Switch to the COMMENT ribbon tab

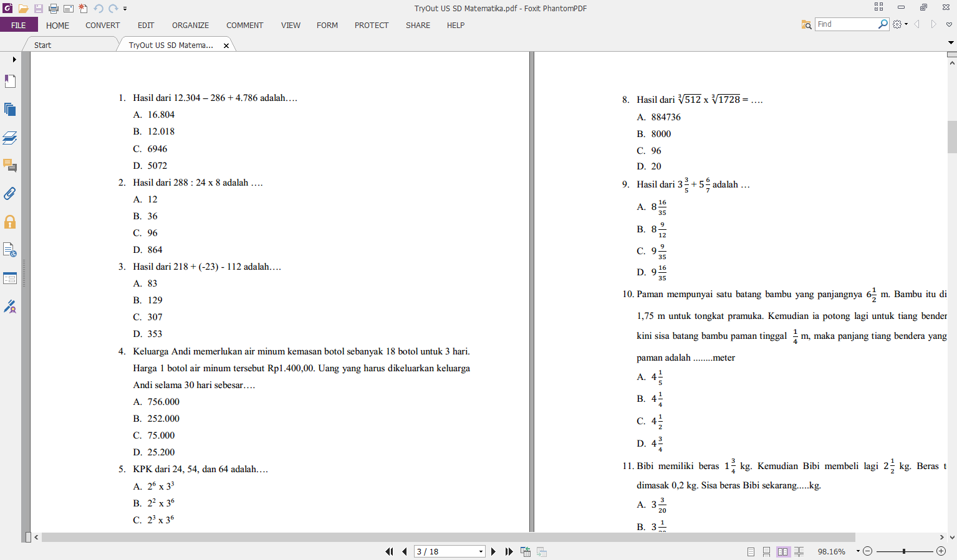(x=244, y=25)
